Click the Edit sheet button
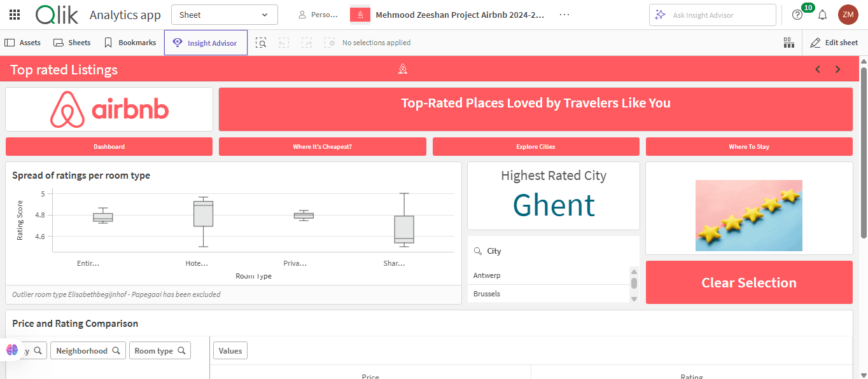Screen dimensions: 868x379 834,43
